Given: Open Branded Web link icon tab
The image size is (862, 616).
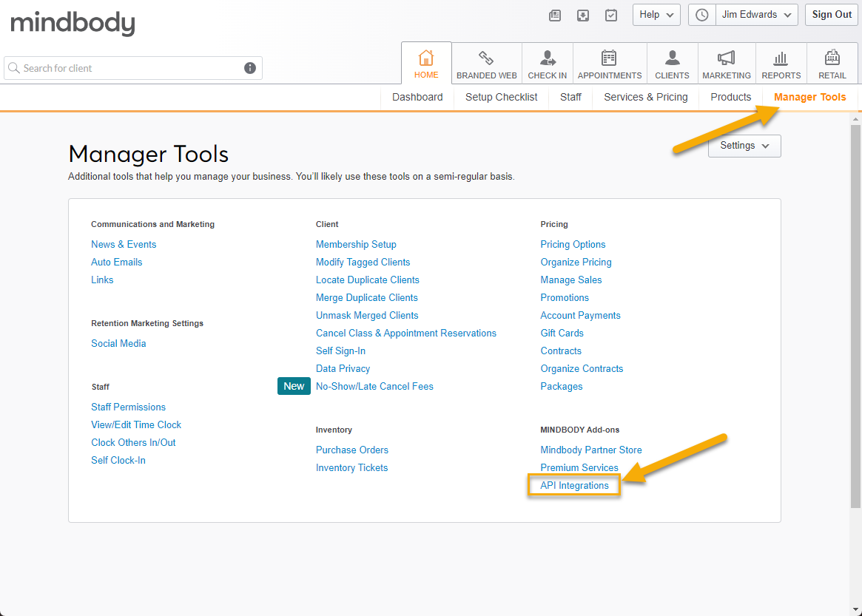Looking at the screenshot, I should click(x=487, y=64).
